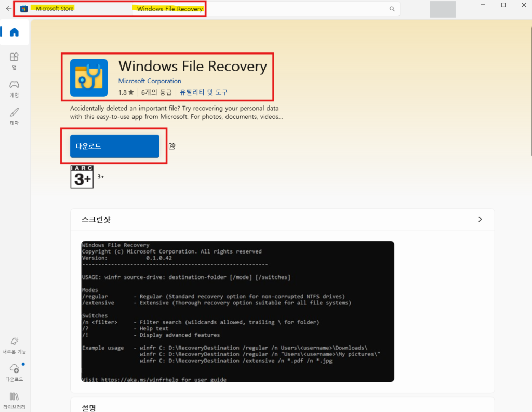532x412 pixels.
Task: Click the 설명 section heading
Action: (x=89, y=408)
